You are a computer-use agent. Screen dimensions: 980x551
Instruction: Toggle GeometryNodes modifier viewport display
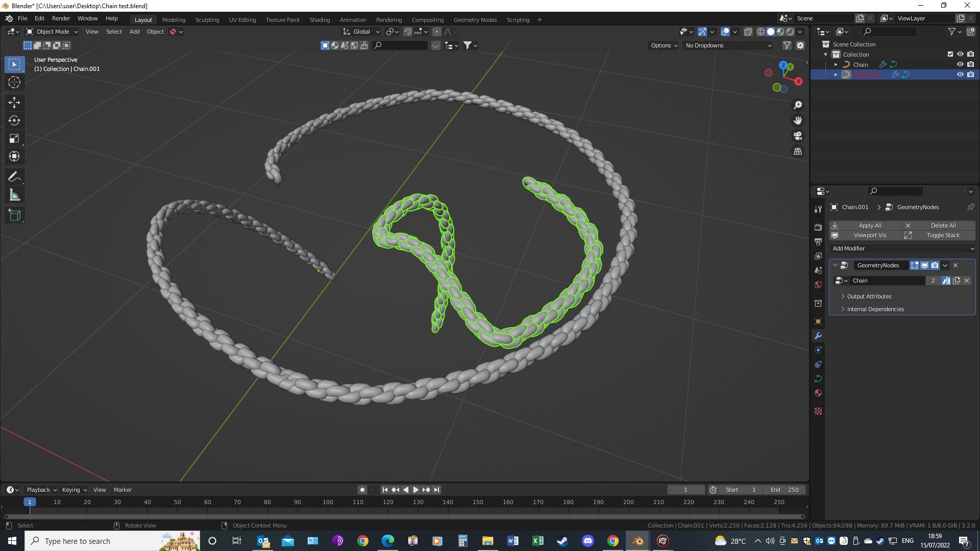pyautogui.click(x=924, y=265)
